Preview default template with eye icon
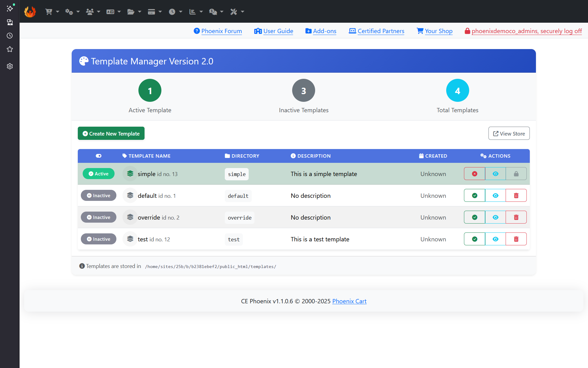This screenshot has height=368, width=588. point(495,195)
